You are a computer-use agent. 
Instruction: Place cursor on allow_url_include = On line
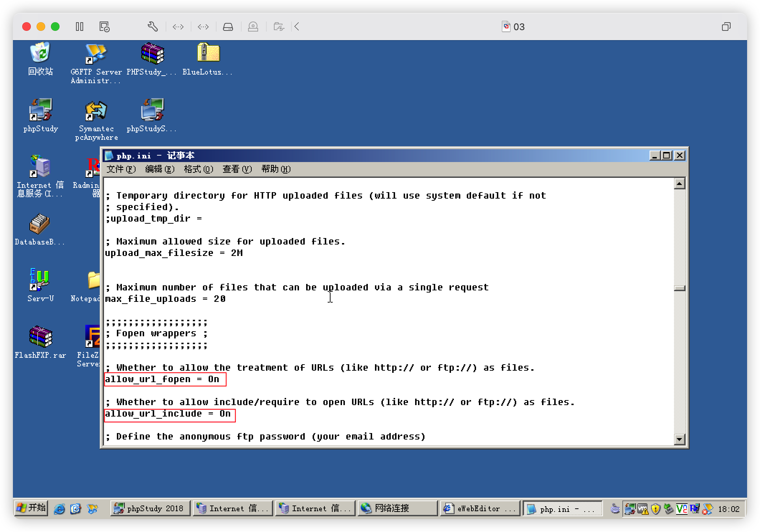(x=168, y=414)
